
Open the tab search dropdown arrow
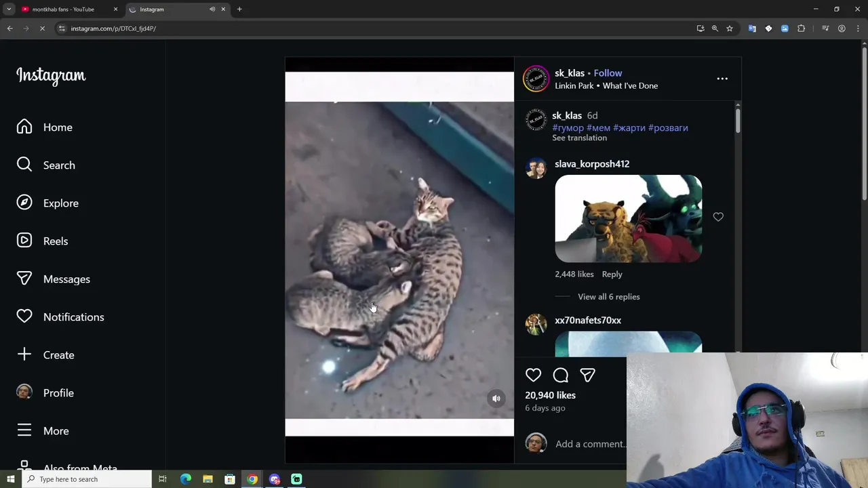(9, 9)
